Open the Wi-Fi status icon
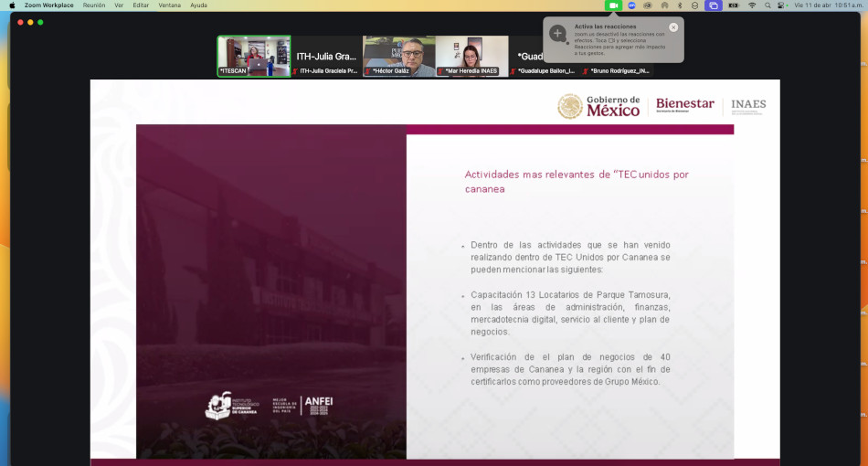 [x=752, y=5]
